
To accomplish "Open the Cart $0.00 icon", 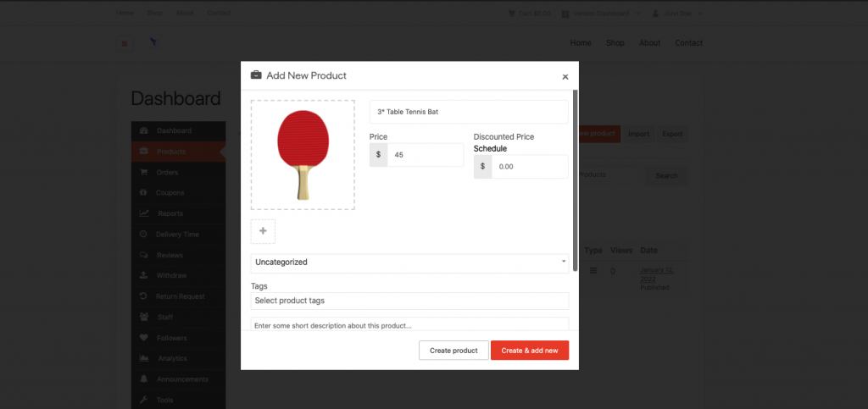I will pos(511,14).
